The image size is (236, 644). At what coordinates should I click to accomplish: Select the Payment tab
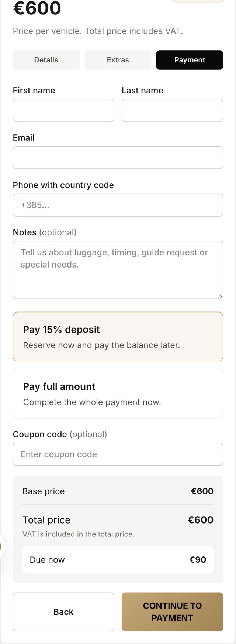[x=190, y=60]
